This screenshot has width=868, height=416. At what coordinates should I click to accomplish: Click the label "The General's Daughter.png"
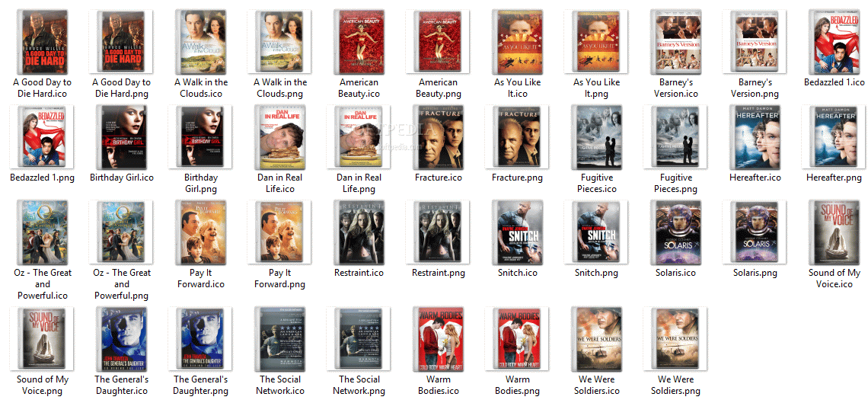[x=201, y=386]
